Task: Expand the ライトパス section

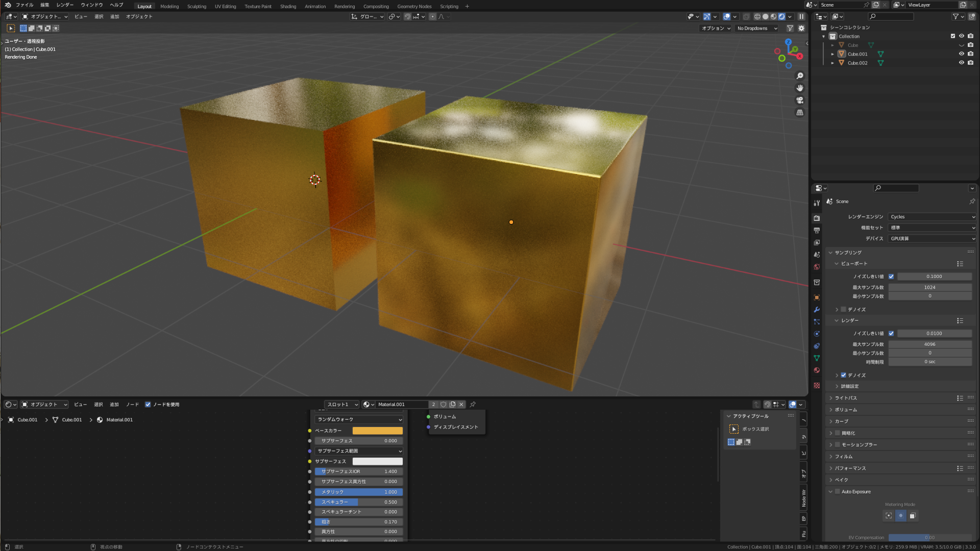Action: tap(849, 398)
